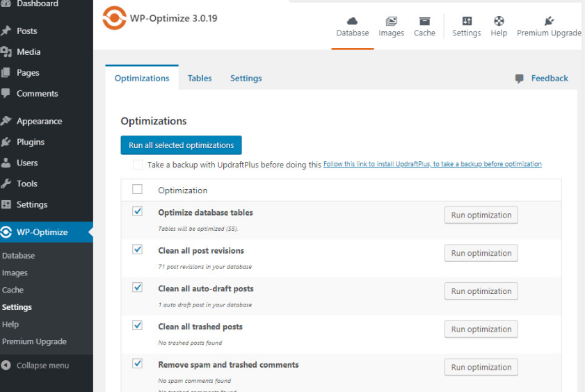This screenshot has width=585, height=392.
Task: Click the Settings sliders icon in sidebar
Action: tap(6, 204)
